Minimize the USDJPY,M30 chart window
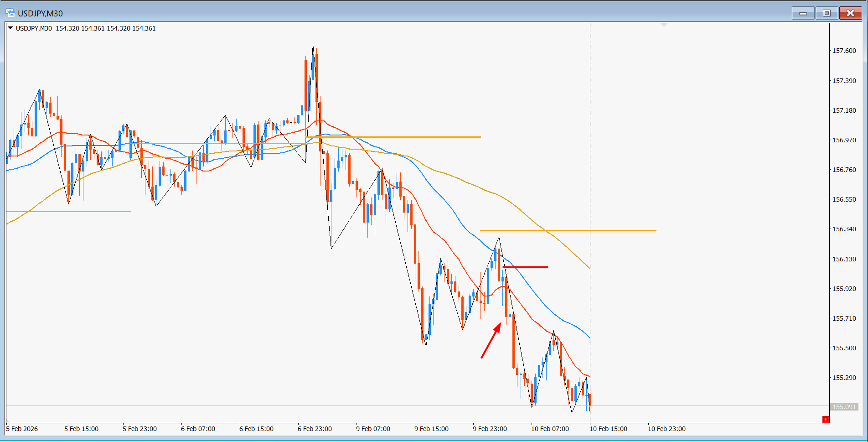The height and width of the screenshot is (442, 868). click(803, 13)
